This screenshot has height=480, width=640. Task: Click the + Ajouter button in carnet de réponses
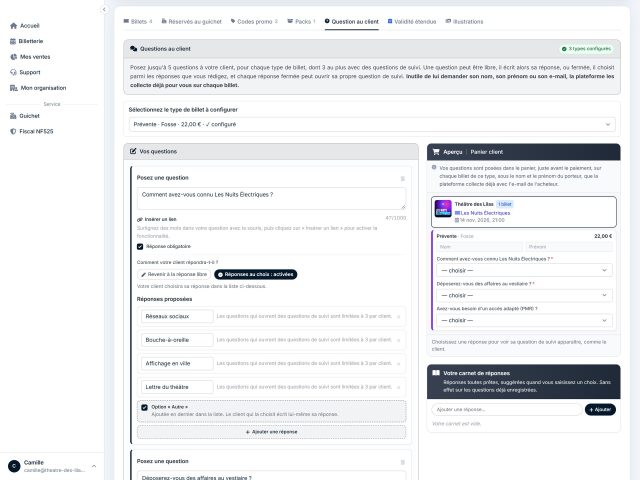[x=600, y=409]
